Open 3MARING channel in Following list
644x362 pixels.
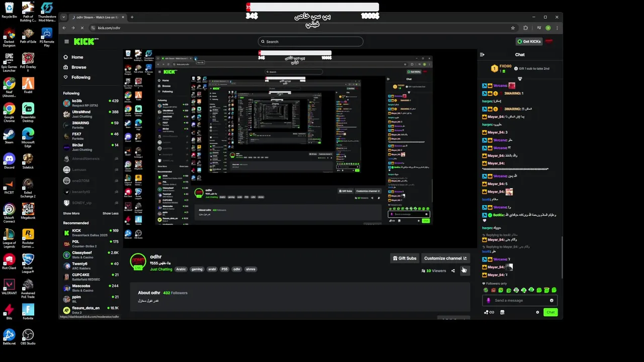click(x=91, y=125)
